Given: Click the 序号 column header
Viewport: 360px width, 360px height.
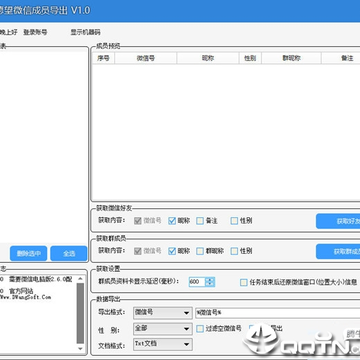Looking at the screenshot, I should click(103, 58).
